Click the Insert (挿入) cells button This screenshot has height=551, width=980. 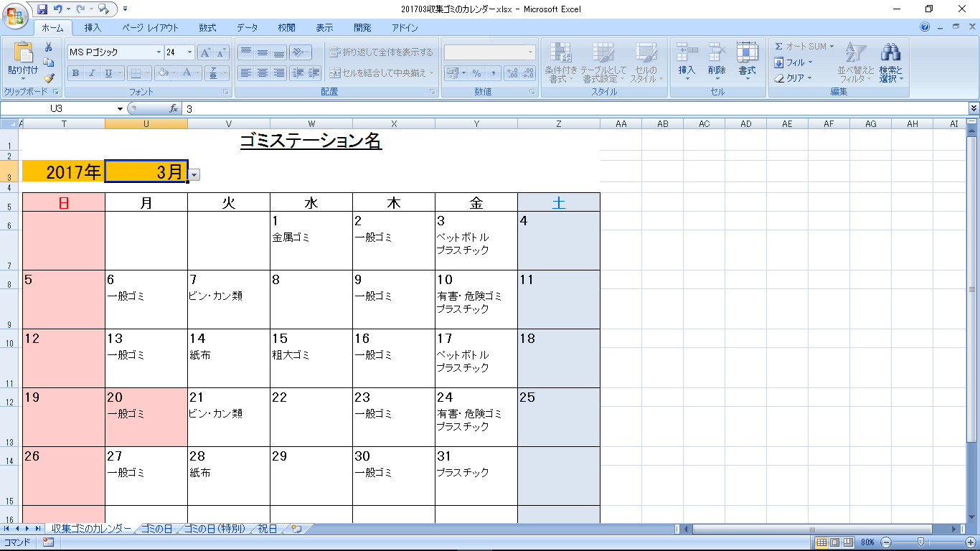point(687,62)
